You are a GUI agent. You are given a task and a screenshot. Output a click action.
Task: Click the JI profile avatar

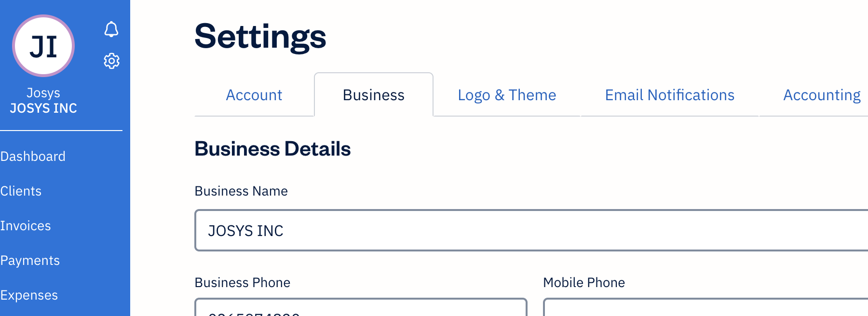(43, 46)
